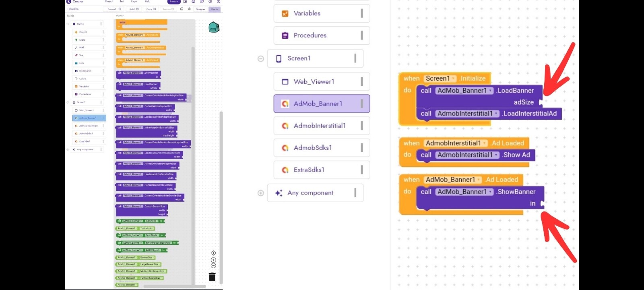Open Logic blocks in the small sidebar
644x290 pixels.
point(89,40)
